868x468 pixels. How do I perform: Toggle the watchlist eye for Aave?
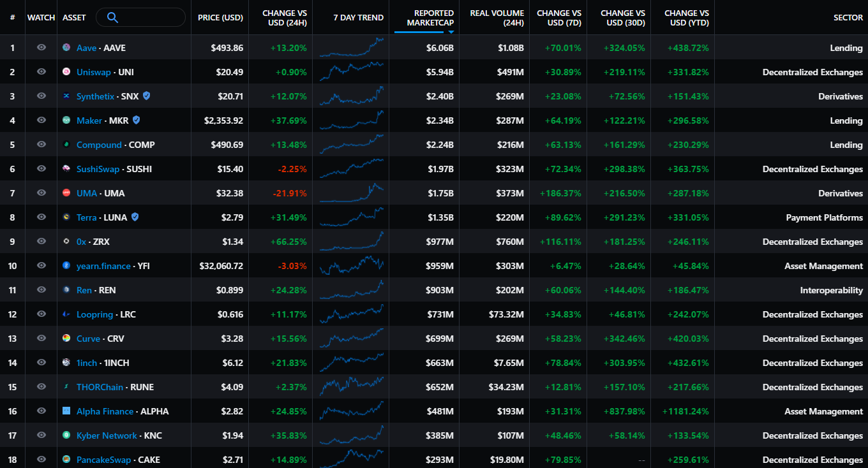click(41, 47)
